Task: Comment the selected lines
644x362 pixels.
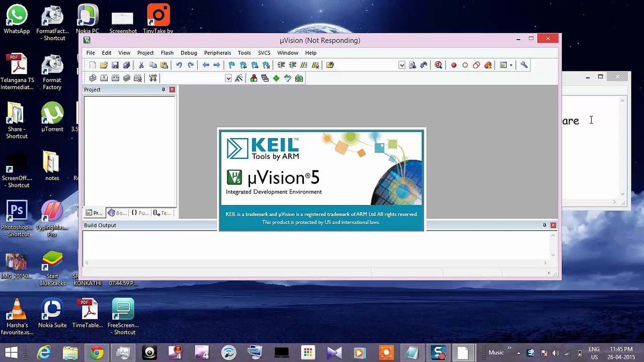Action: pyautogui.click(x=304, y=65)
